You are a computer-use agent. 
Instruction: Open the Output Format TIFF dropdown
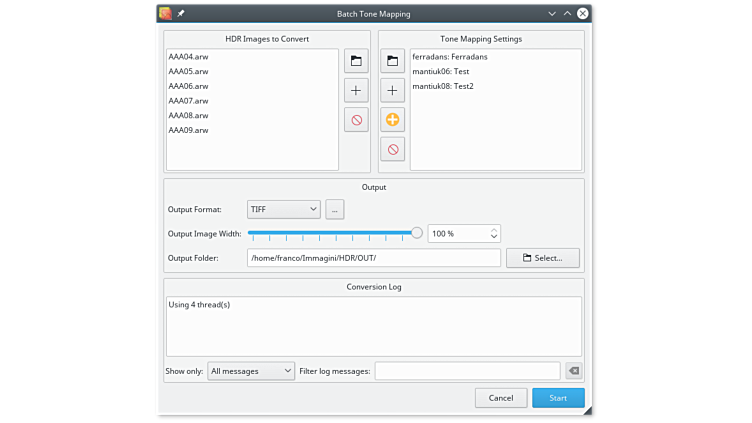coord(284,209)
